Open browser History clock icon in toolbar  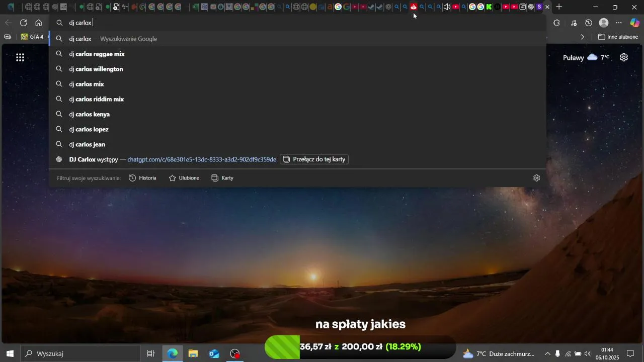589,23
